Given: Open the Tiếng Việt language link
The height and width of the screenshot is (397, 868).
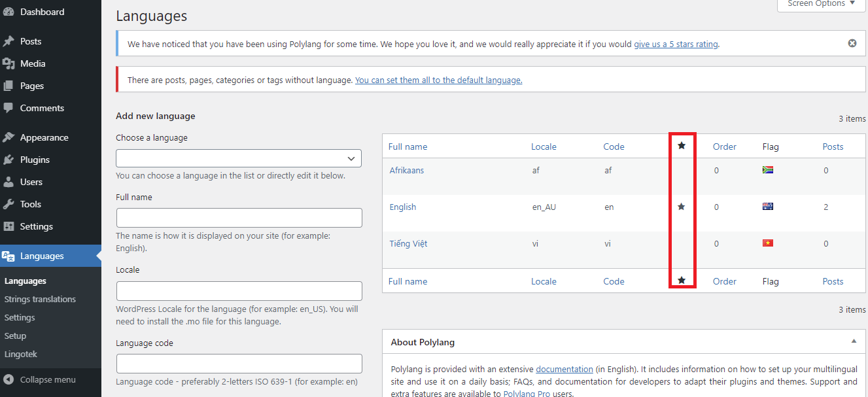Looking at the screenshot, I should (409, 243).
